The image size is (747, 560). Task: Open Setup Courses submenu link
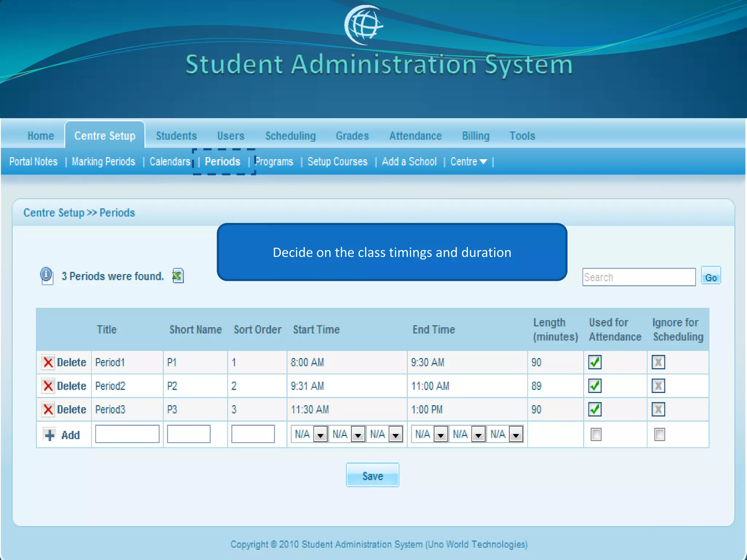pos(338,162)
